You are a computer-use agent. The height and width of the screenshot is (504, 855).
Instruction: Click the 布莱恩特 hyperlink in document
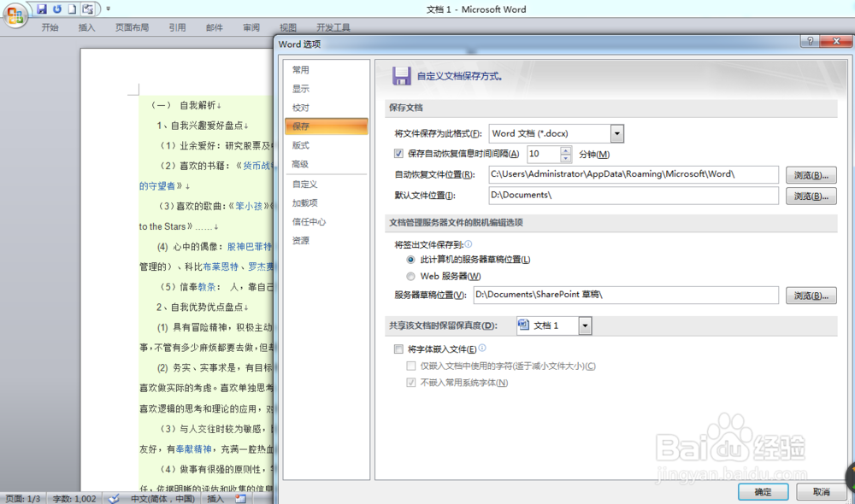[221, 267]
